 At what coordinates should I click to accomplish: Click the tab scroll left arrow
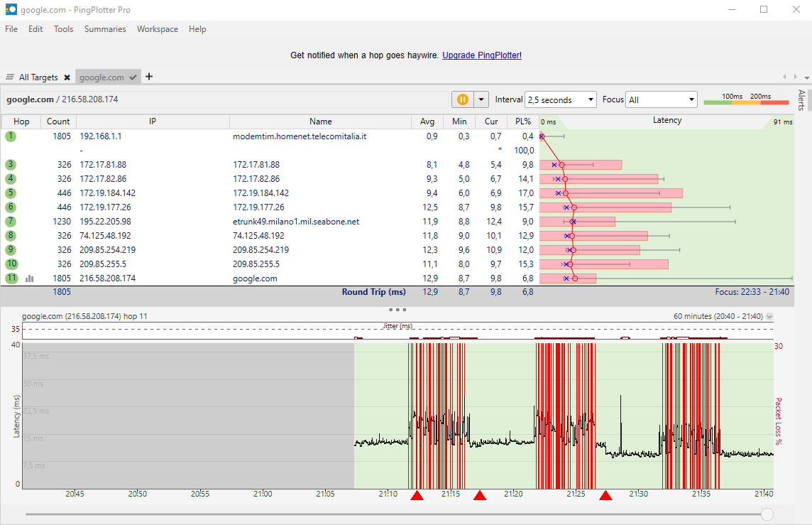point(784,77)
